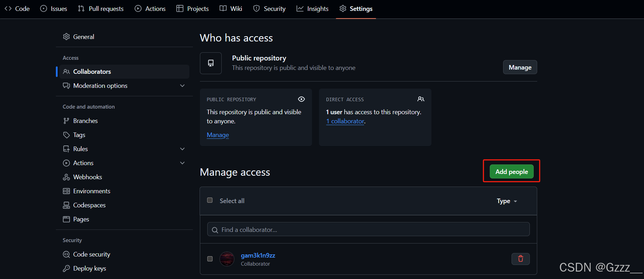Open the Projects tab
The image size is (644, 279).
[193, 8]
